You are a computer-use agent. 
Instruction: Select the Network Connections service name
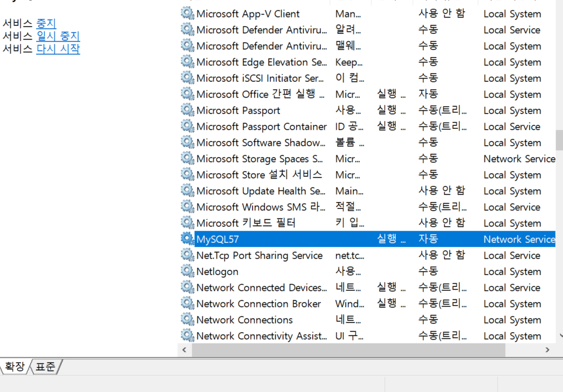tap(245, 320)
